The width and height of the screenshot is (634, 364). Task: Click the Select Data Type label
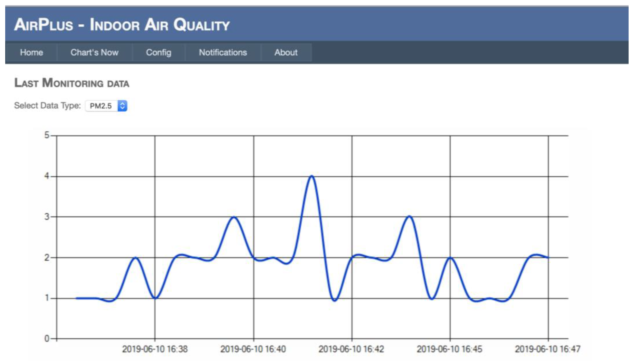[48, 105]
